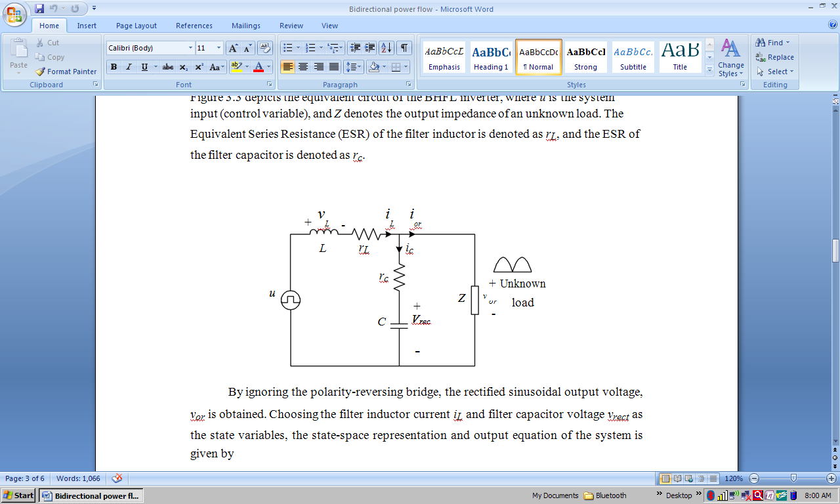
Task: Click the Increase Indent icon
Action: click(369, 48)
